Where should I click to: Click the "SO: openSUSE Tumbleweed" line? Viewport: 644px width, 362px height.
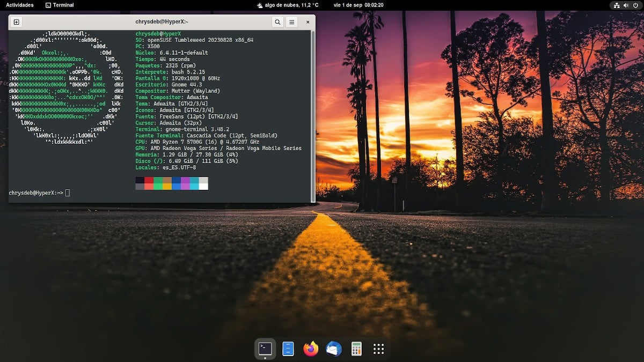click(194, 40)
